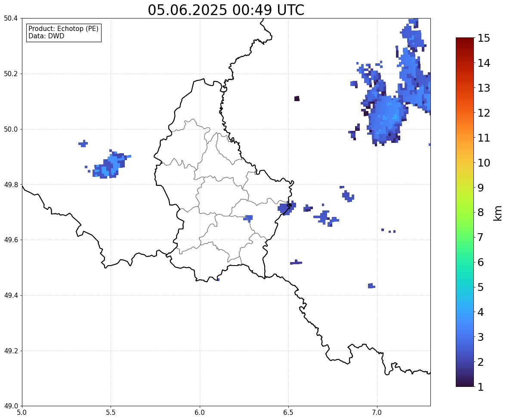Click the longitude axis label '5.0'

[22, 413]
